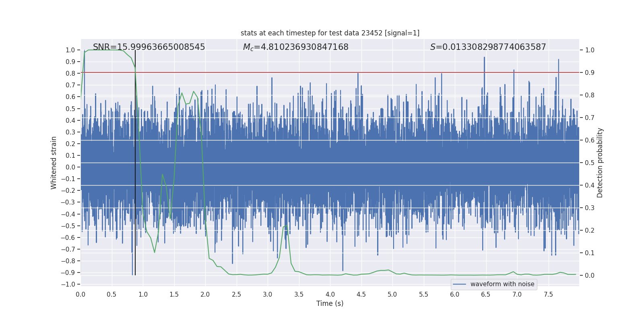
Task: Click the −0.9 tick on the Whitened strain axis
Action: [x=68, y=273]
